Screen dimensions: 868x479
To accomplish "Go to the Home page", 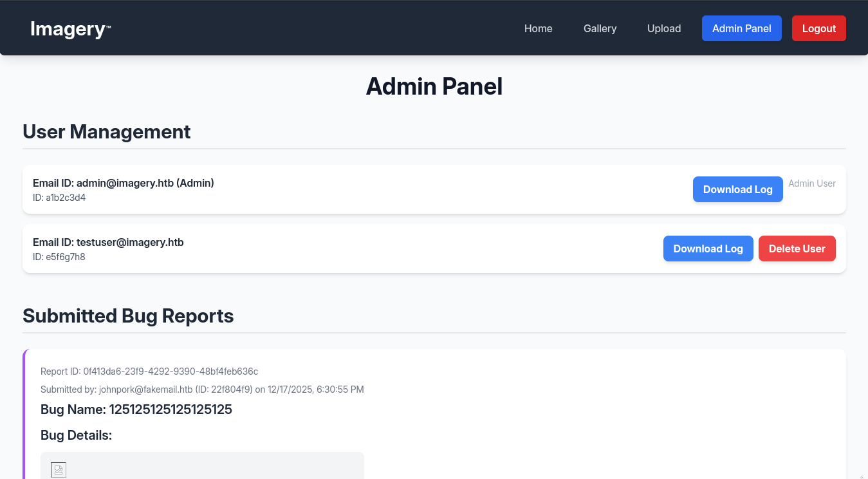I will pyautogui.click(x=538, y=28).
